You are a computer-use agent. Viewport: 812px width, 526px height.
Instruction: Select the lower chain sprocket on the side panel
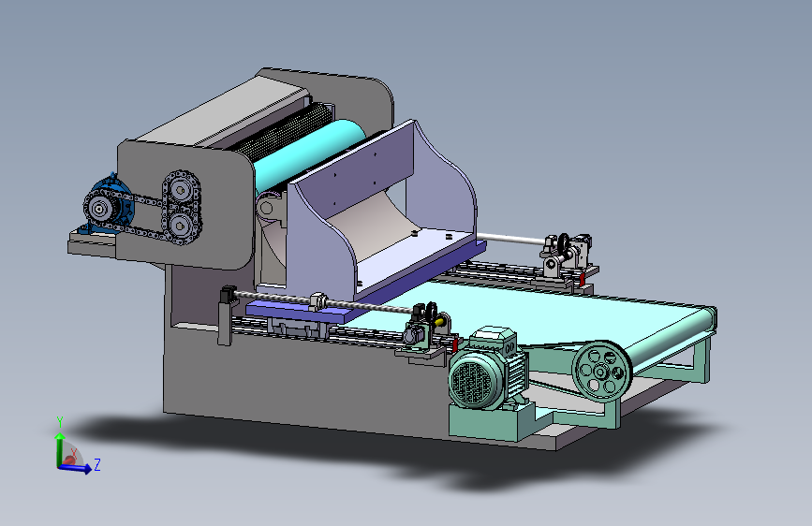180,226
